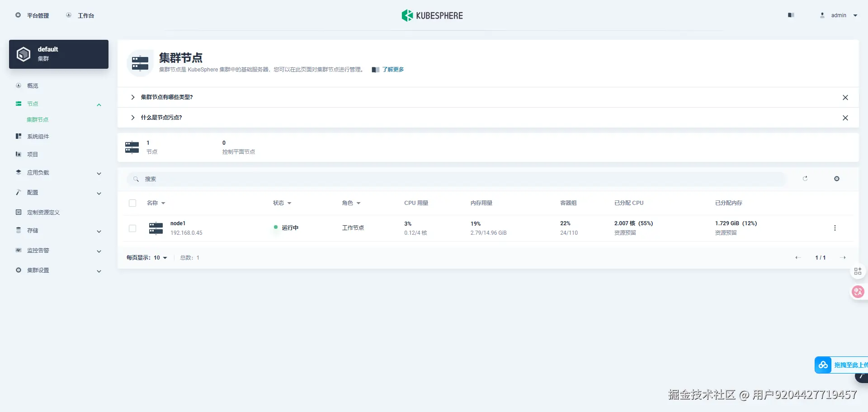Image resolution: width=868 pixels, height=412 pixels.
Task: Click the 搜索 search field
Action: pos(457,179)
